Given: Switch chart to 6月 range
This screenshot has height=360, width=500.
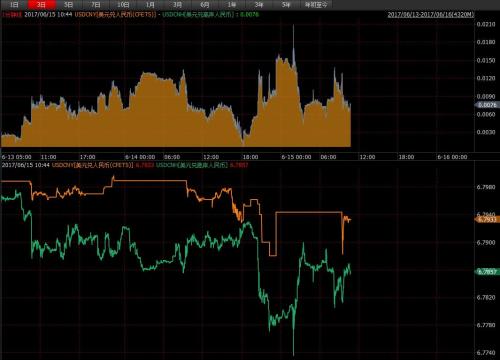Looking at the screenshot, I should pos(205,5).
